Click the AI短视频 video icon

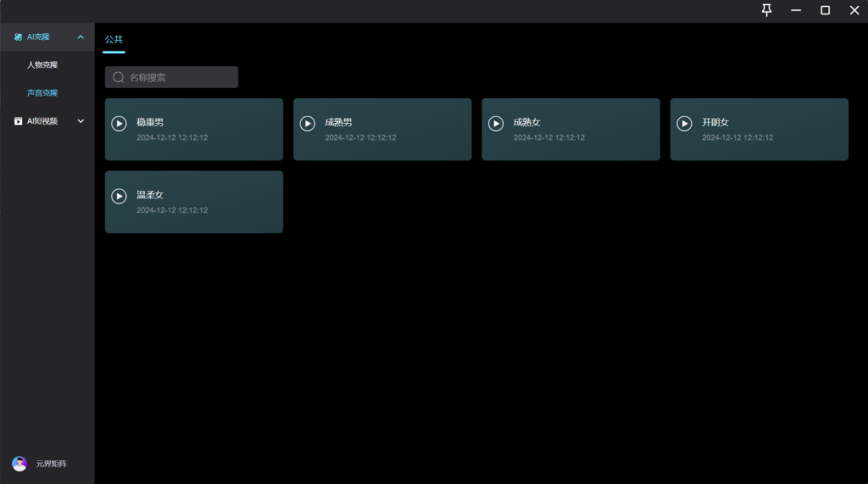coord(18,121)
